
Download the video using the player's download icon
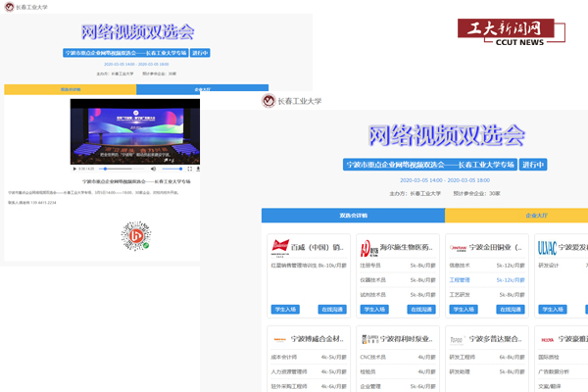[x=198, y=169]
